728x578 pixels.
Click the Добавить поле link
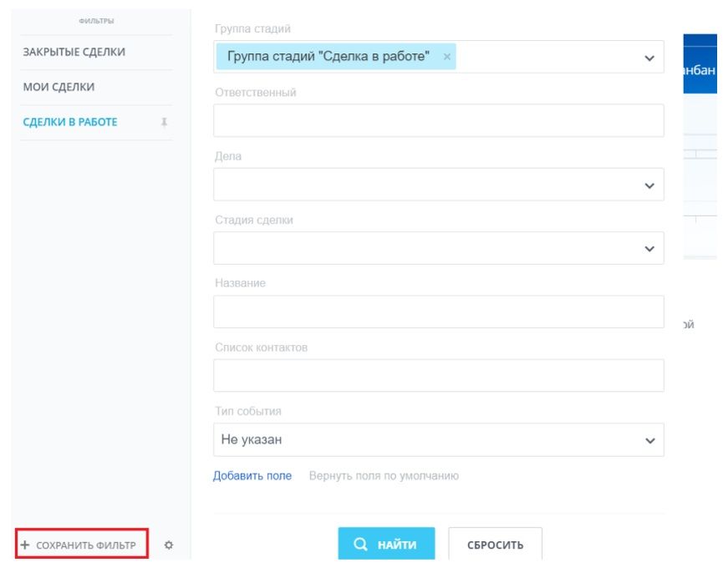point(252,475)
